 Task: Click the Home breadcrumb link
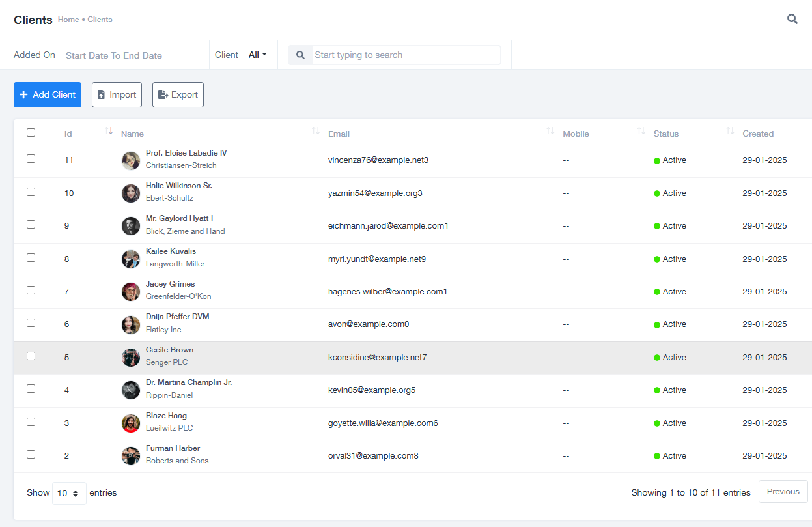coord(68,20)
